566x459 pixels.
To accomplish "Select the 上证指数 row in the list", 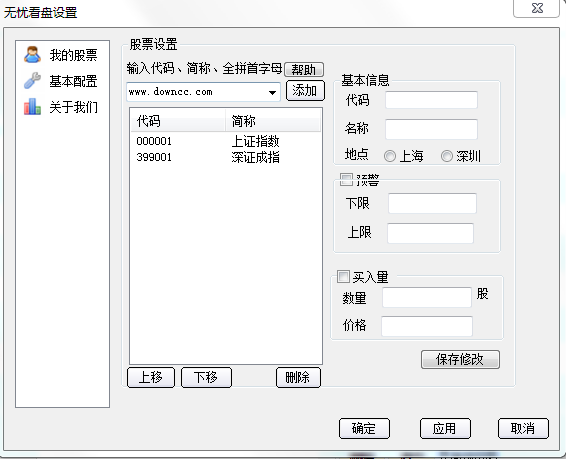I will (x=226, y=141).
